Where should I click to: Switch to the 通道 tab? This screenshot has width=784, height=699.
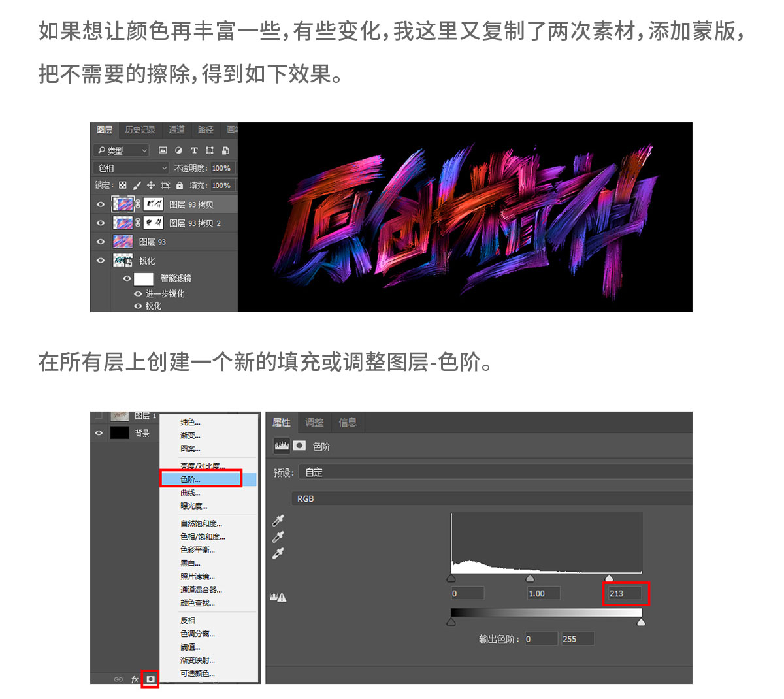[177, 130]
